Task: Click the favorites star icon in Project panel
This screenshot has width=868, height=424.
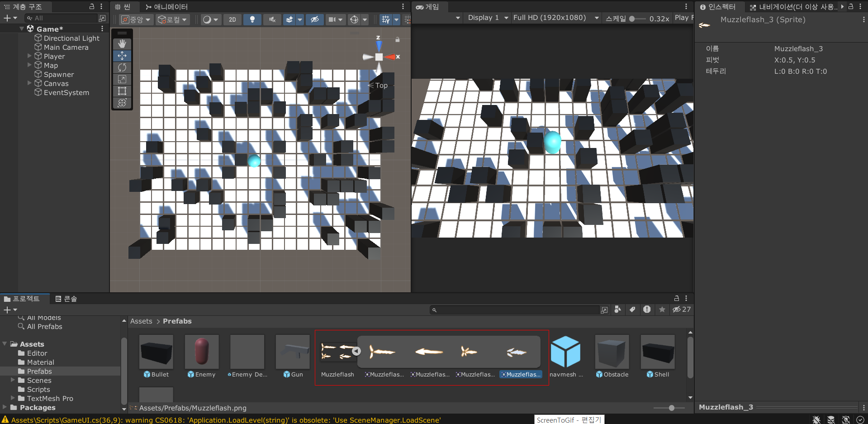Action: [x=662, y=310]
